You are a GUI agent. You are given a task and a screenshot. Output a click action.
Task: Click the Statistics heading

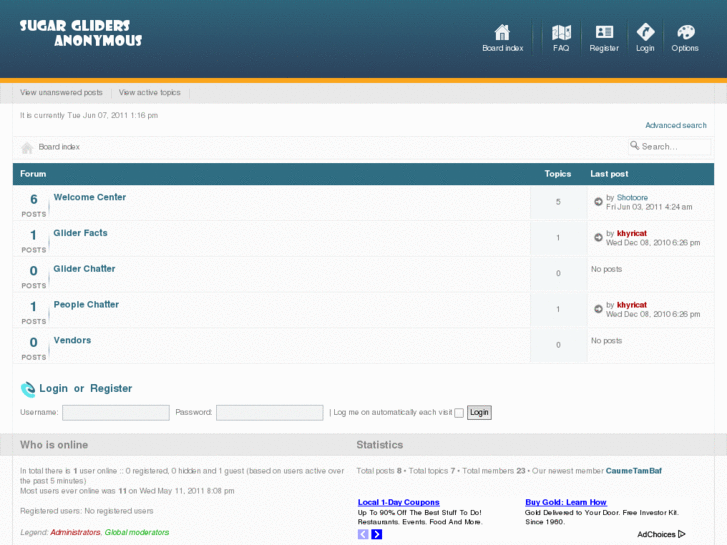[380, 445]
